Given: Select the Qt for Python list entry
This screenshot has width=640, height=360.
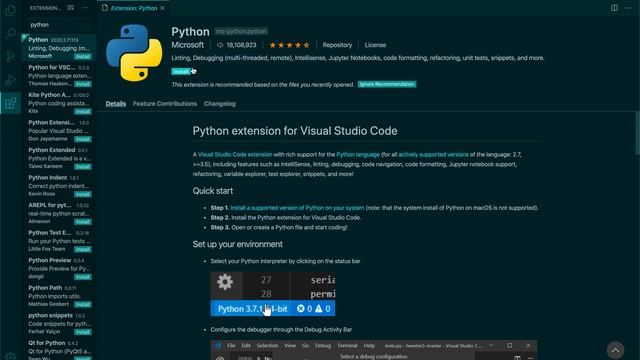Looking at the screenshot, I should 59,349.
